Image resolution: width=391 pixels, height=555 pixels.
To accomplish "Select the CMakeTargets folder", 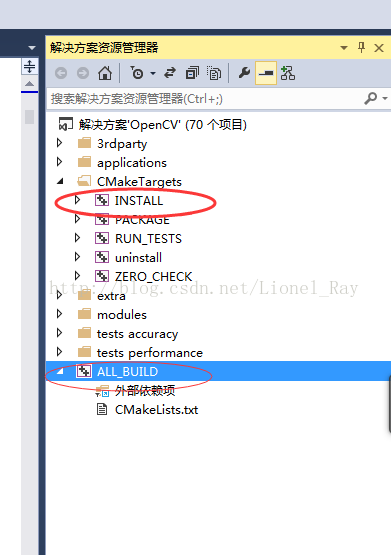I will 139,182.
